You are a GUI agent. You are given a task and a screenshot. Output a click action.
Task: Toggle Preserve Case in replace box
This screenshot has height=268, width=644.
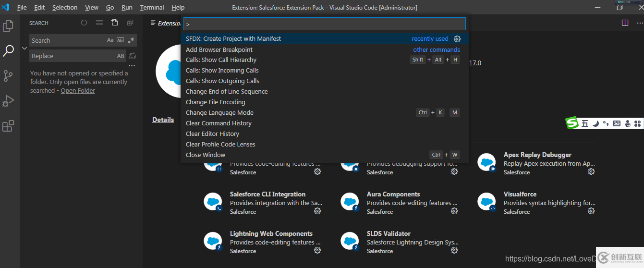pos(121,56)
